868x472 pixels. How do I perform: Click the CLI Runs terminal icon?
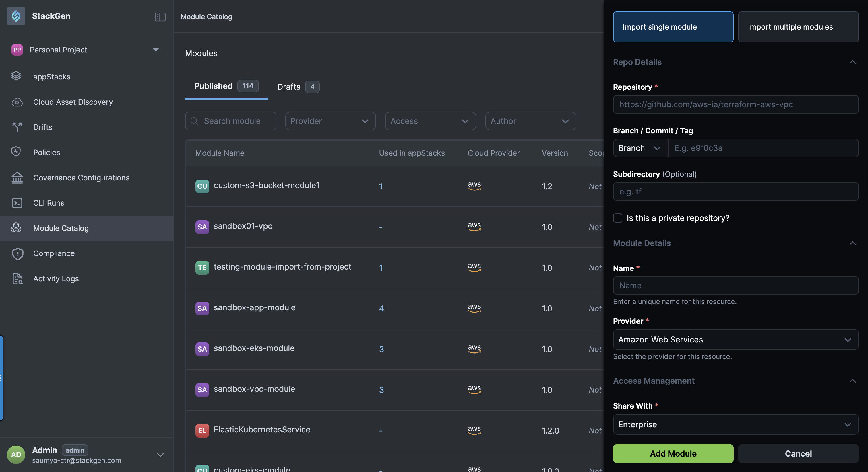tap(17, 203)
